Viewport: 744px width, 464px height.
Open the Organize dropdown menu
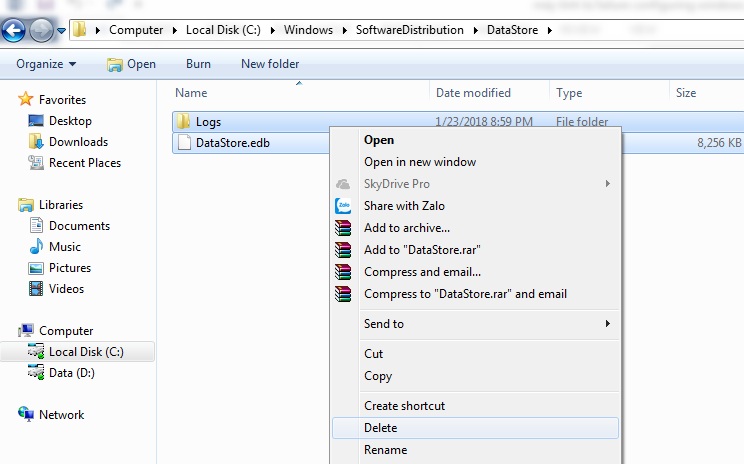coord(46,64)
